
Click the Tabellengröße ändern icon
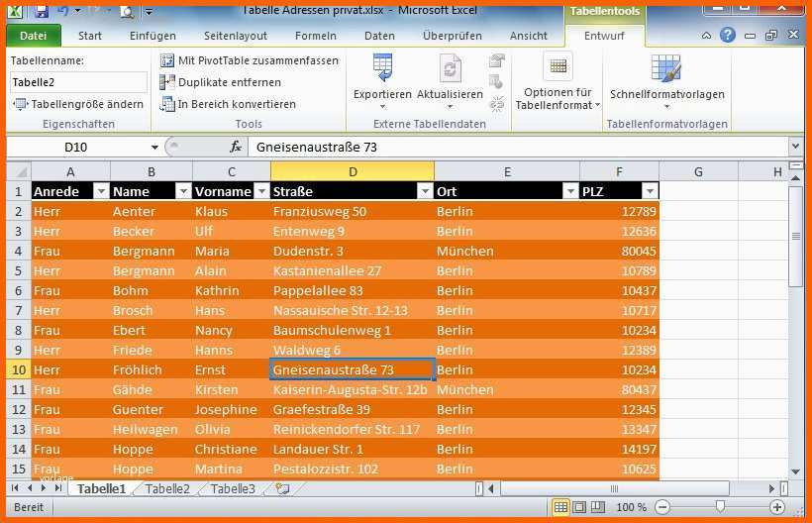tap(20, 104)
